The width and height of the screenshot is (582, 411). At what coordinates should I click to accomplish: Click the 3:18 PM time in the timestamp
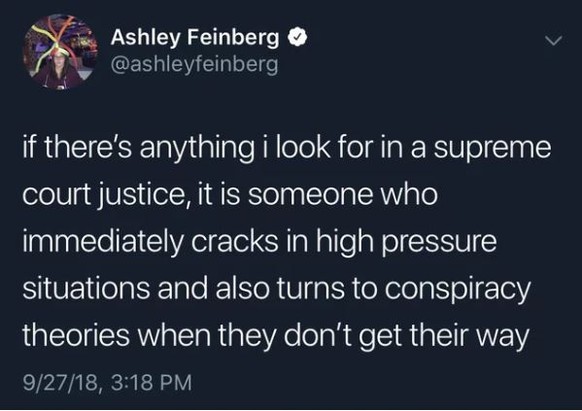pos(151,382)
